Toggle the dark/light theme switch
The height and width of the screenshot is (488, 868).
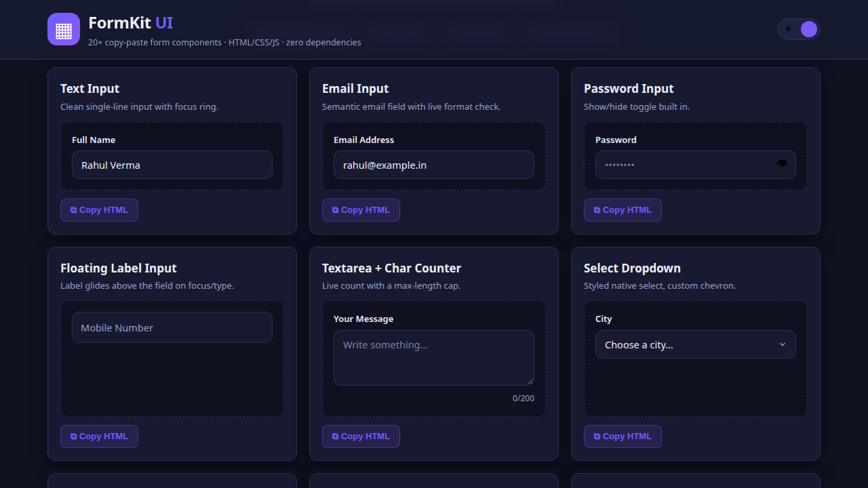[x=798, y=29]
